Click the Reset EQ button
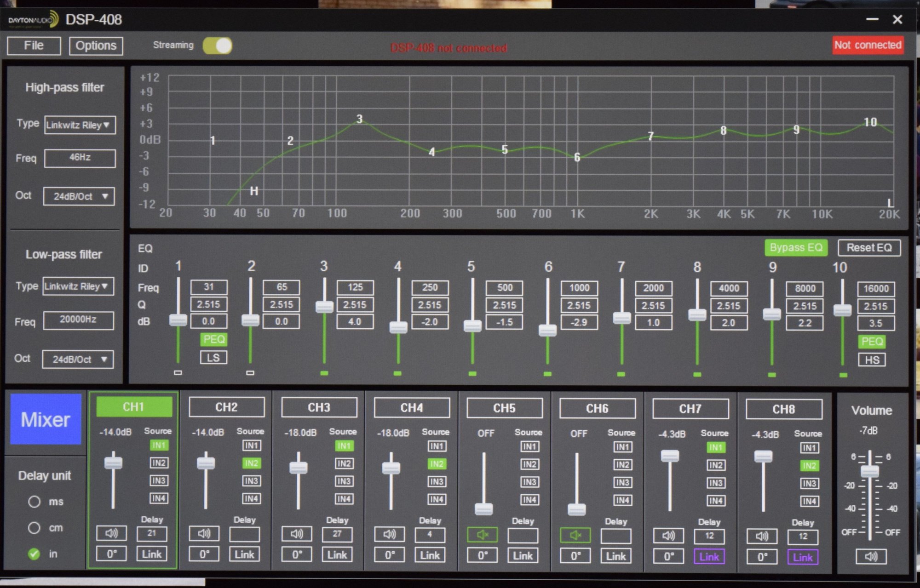This screenshot has height=588, width=920. [x=869, y=248]
